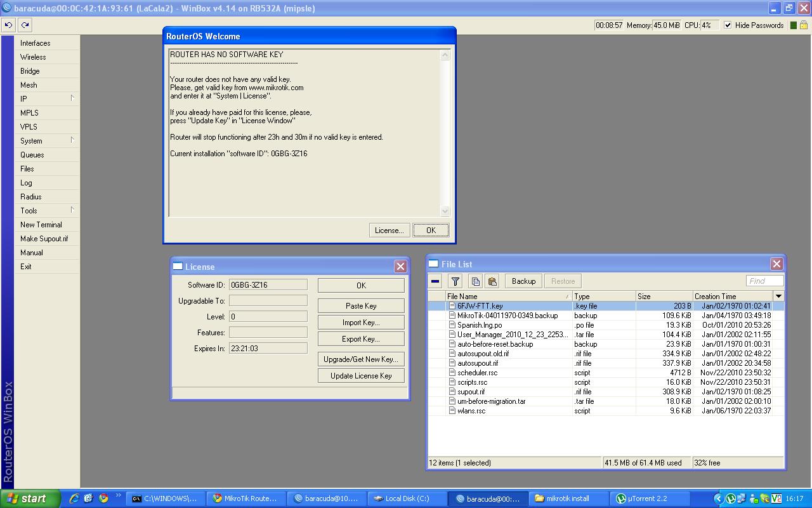
Task: Open Interfaces from the sidebar menu
Action: pyautogui.click(x=47, y=43)
